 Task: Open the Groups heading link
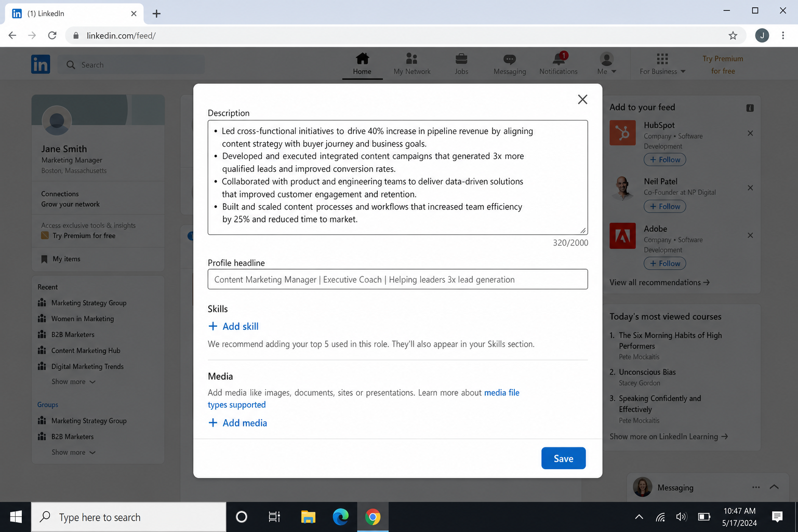click(48, 405)
